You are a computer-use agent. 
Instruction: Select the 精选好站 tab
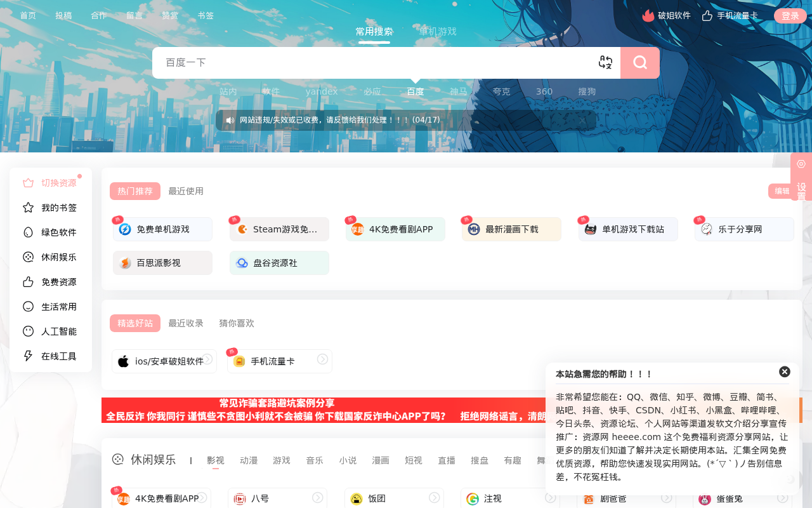pyautogui.click(x=135, y=323)
